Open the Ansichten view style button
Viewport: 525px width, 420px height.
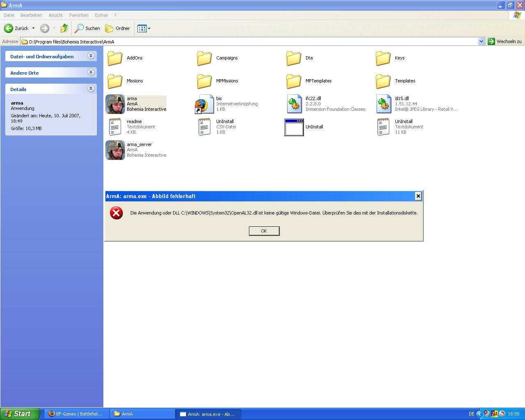tap(142, 28)
